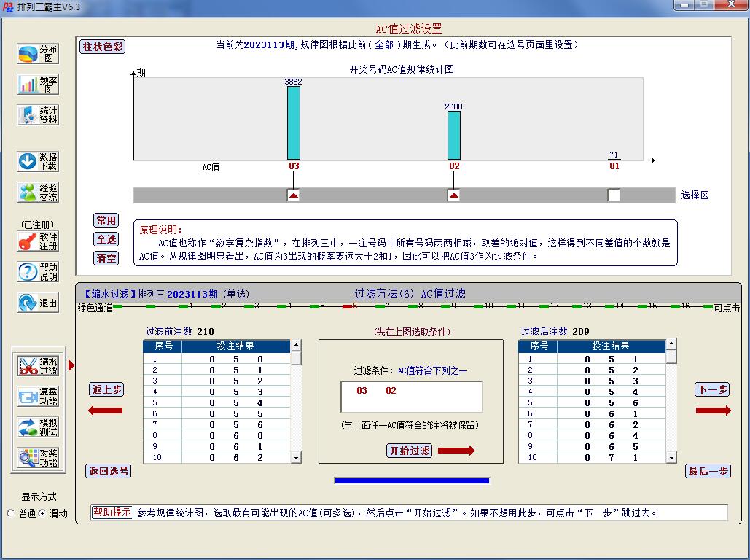Screen dimensions: 750x560
Task: Open the 复盘功能 replay function
Action: point(38,397)
